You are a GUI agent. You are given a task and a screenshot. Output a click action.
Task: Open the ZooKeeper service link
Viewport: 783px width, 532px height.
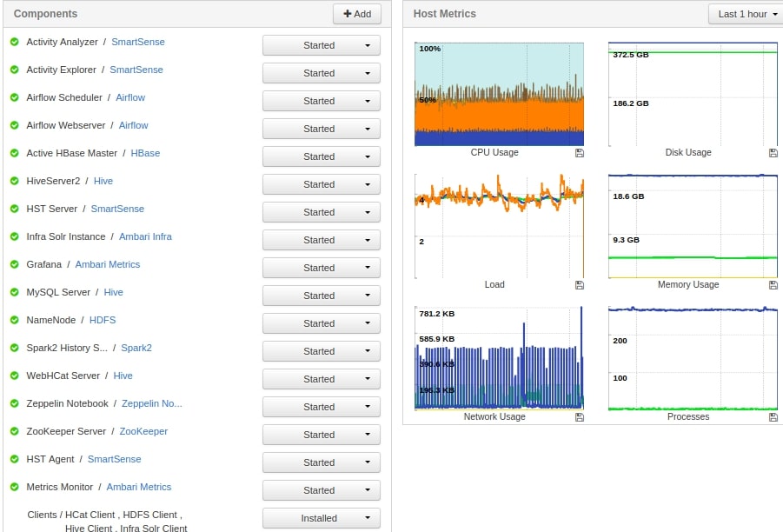pyautogui.click(x=143, y=431)
